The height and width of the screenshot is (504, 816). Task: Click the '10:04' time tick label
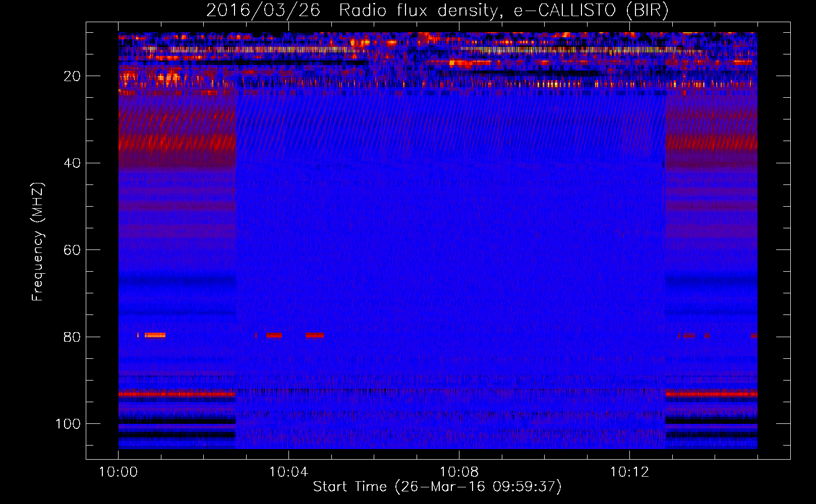click(288, 472)
